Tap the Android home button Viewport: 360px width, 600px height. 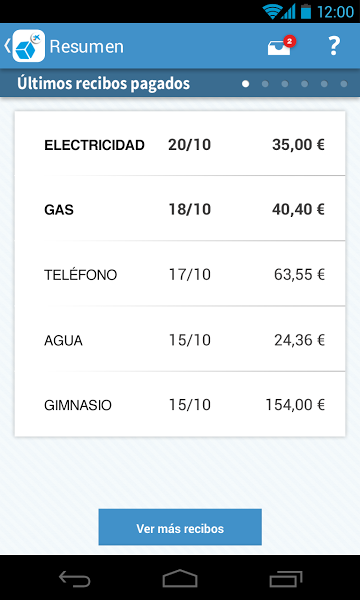click(x=180, y=578)
